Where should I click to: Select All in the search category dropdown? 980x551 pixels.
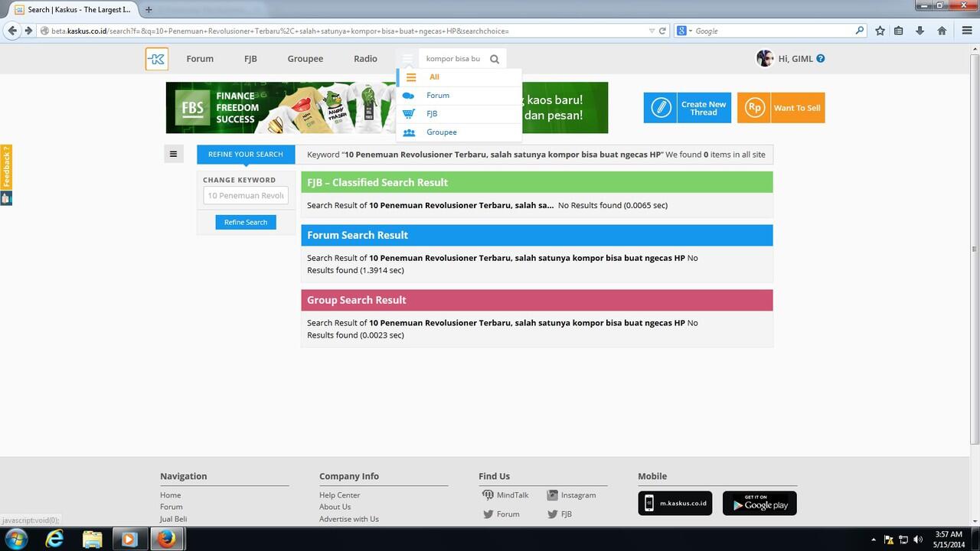coord(459,77)
